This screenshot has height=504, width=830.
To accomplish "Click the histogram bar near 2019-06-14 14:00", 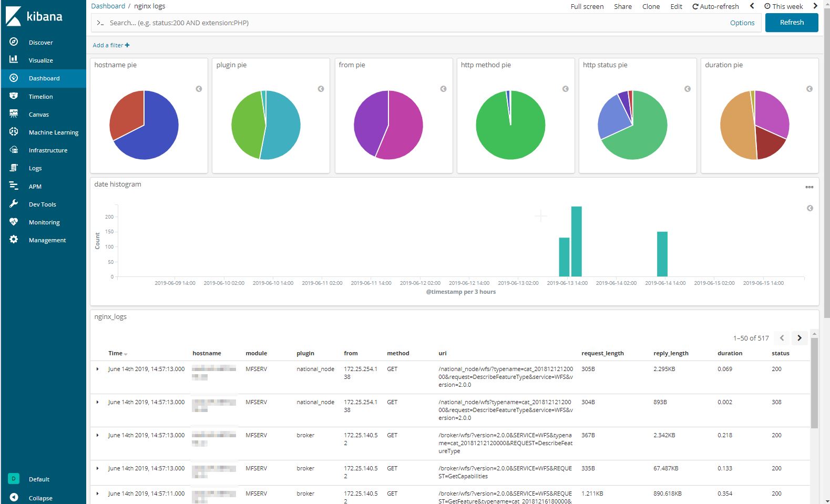I will tap(662, 254).
